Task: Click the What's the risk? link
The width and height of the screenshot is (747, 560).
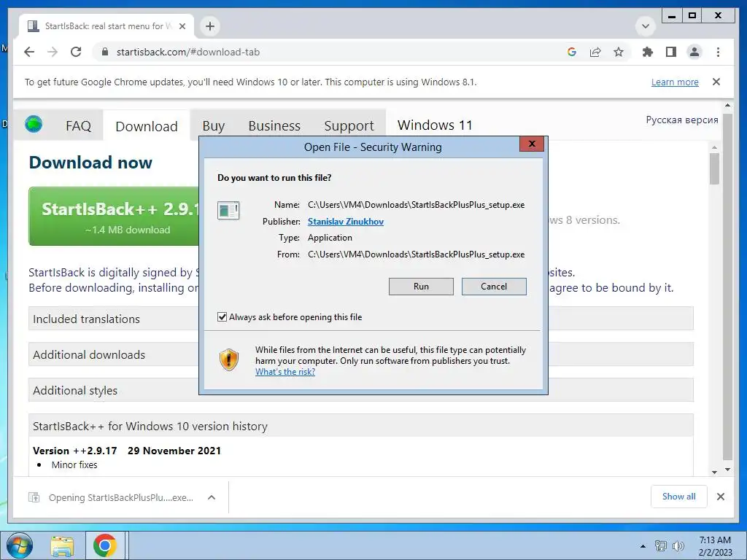Action: coord(285,371)
